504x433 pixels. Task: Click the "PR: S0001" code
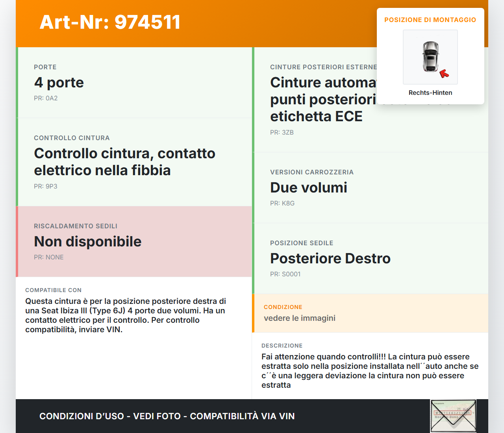[x=285, y=274]
